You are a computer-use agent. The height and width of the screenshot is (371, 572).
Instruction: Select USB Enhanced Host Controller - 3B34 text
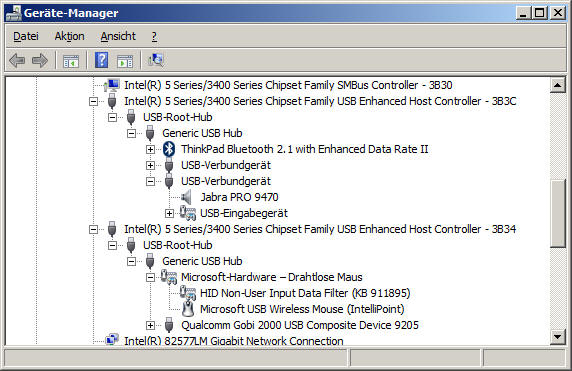point(320,229)
